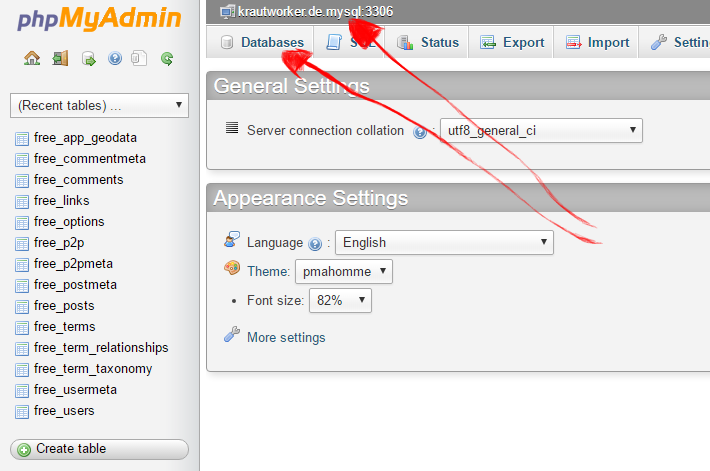Click the table icon beside free_posts
This screenshot has height=471, width=710.
[22, 307]
